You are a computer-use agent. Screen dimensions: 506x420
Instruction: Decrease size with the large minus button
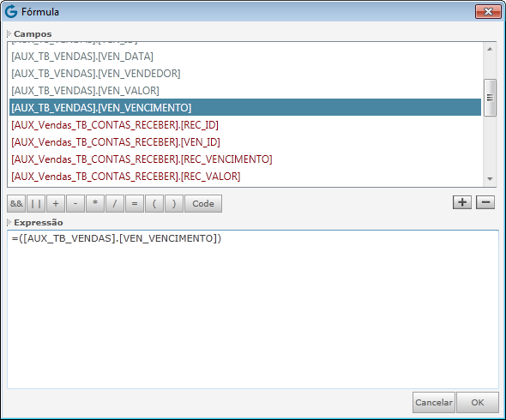coord(485,202)
